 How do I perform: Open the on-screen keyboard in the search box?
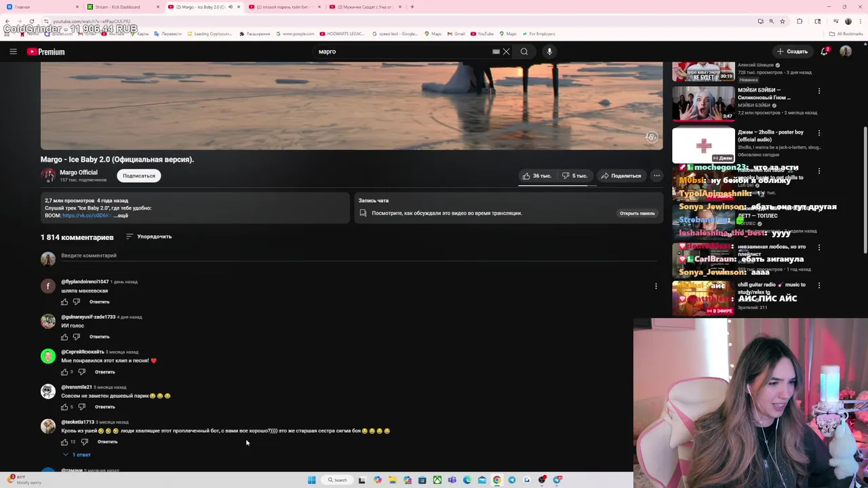click(x=496, y=52)
